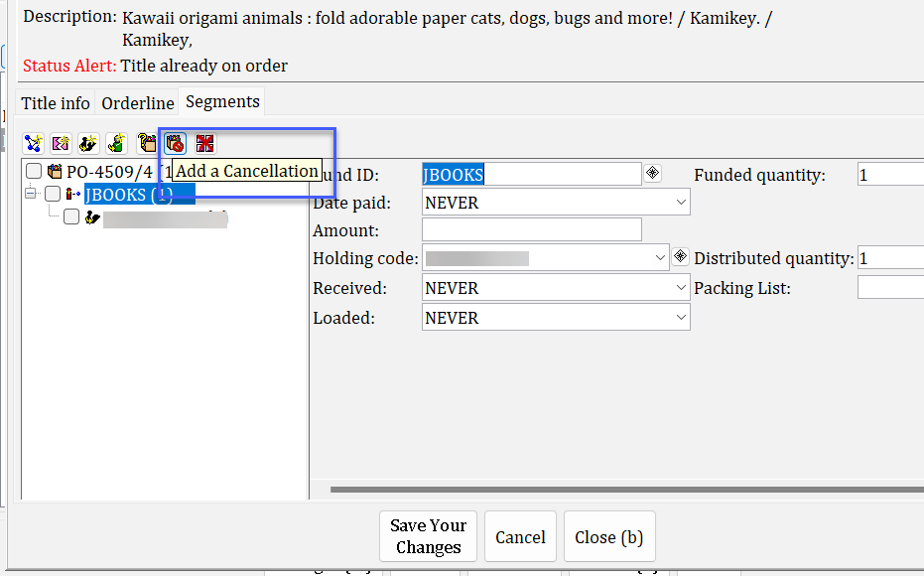Click the second toolbar icon with pink shape
Viewport: 924px width, 576px height.
[x=61, y=143]
